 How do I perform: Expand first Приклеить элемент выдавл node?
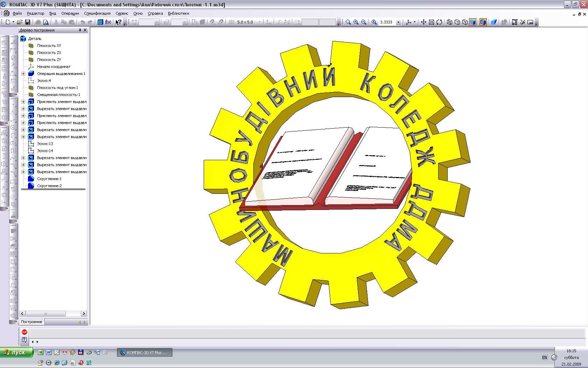[23, 102]
